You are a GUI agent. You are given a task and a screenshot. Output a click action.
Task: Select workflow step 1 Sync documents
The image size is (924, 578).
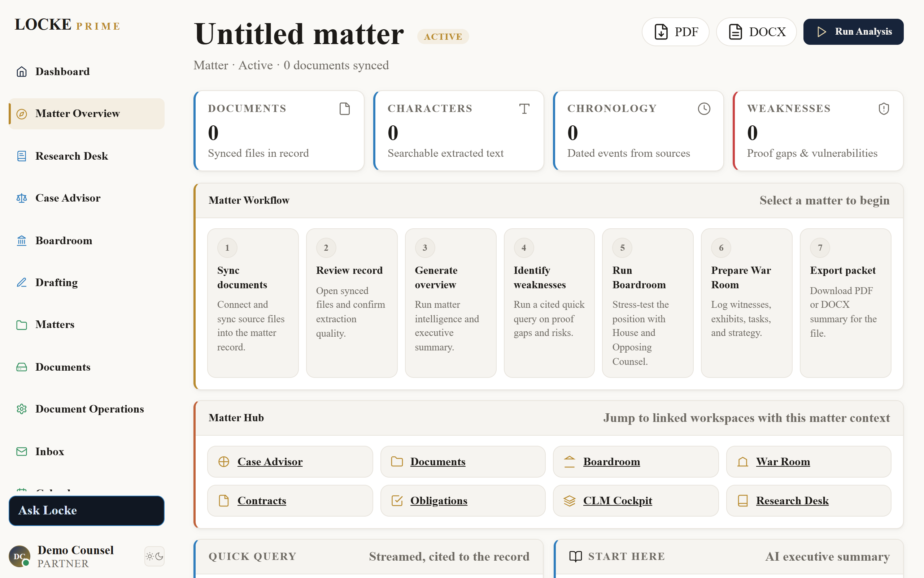[253, 303]
